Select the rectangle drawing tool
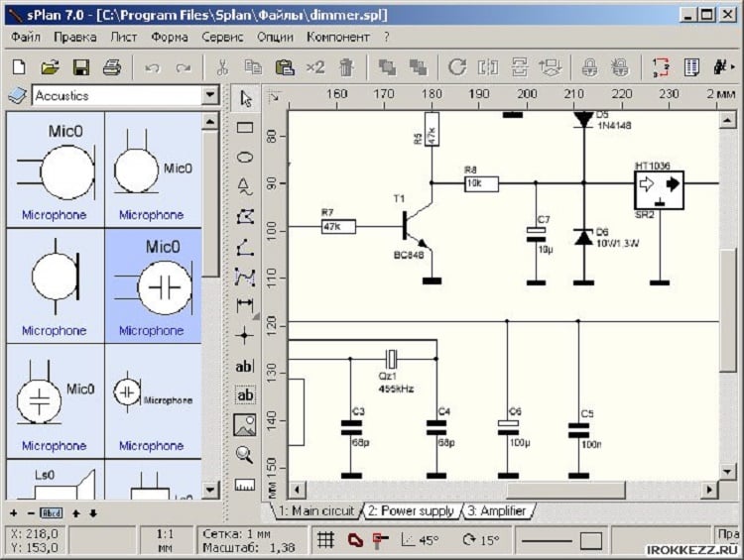 (x=244, y=127)
